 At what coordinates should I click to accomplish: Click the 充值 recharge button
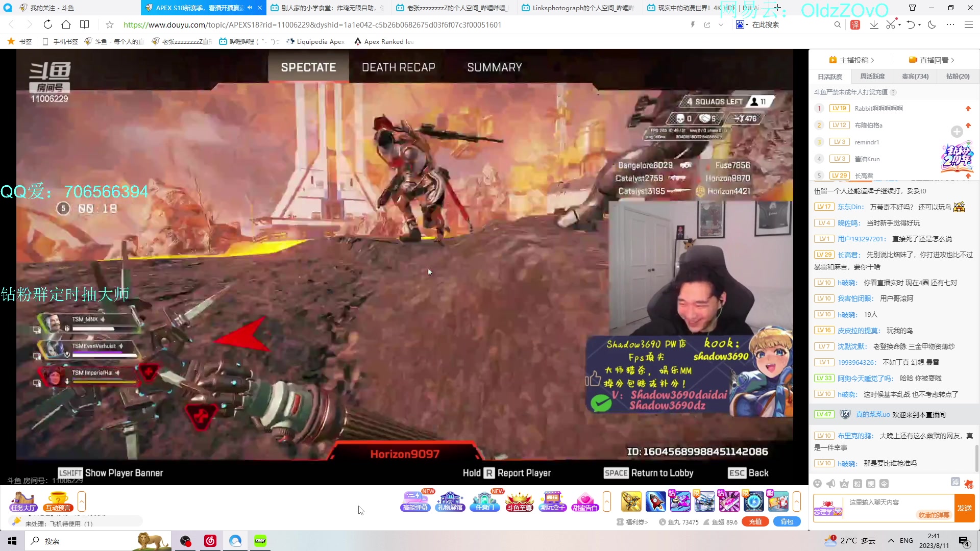[x=755, y=522]
